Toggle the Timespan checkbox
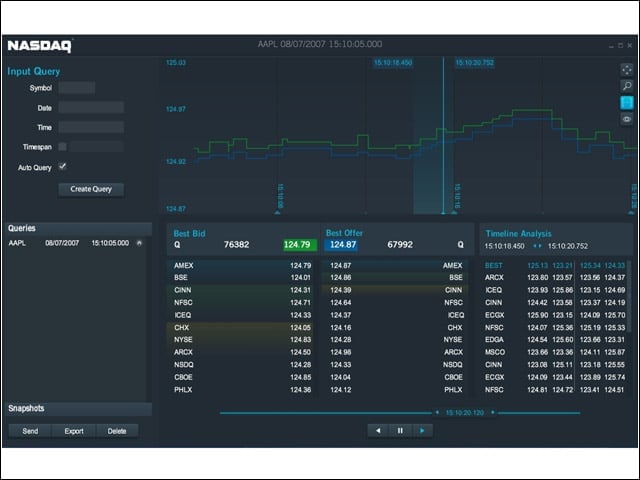This screenshot has height=480, width=640. coord(62,147)
